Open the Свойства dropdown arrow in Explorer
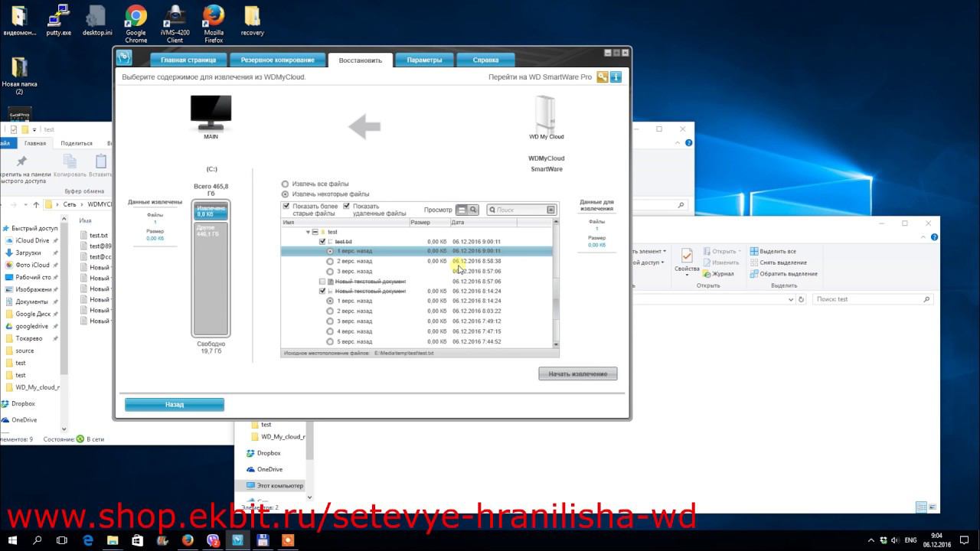This screenshot has width=980, height=551. (x=687, y=275)
